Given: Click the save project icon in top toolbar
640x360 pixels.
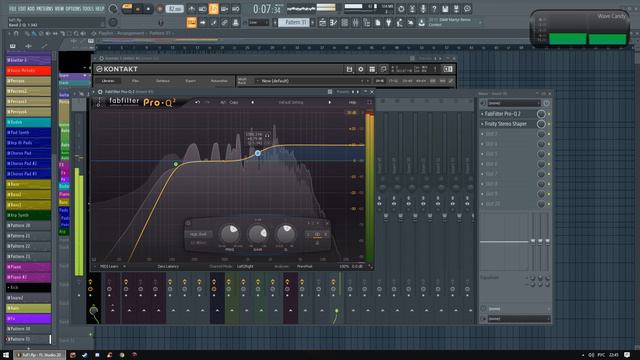Looking at the screenshot, I should point(445,9).
